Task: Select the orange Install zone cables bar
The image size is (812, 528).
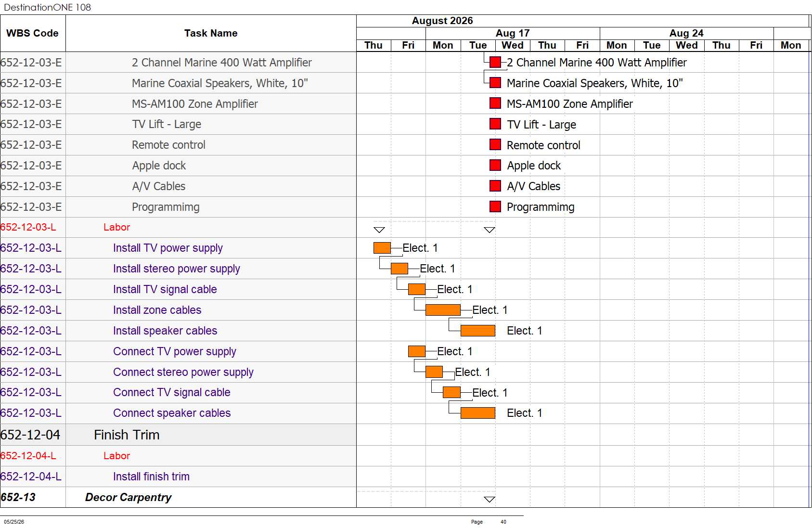Action: (443, 310)
